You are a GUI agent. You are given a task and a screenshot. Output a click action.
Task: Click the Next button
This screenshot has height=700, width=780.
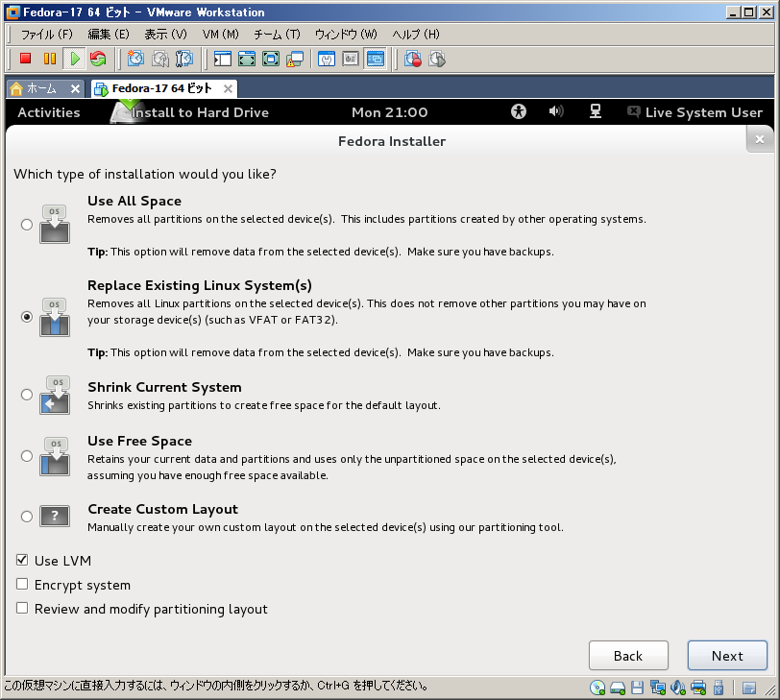point(727,656)
